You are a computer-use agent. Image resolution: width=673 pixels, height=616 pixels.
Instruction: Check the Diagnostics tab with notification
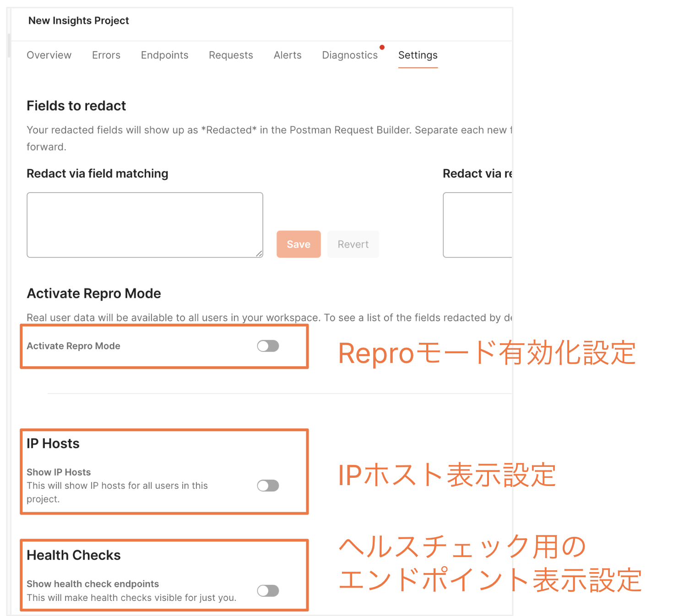[350, 55]
